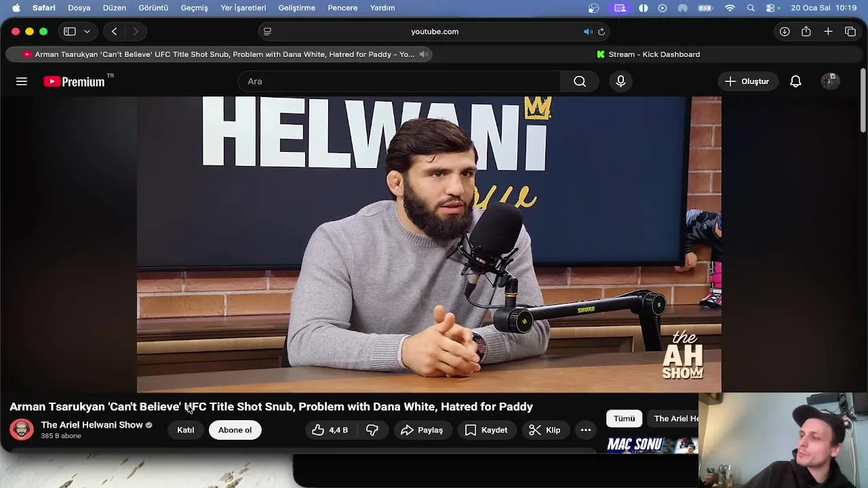Open Spotlight search in menu bar
This screenshot has height=488, width=868.
pyautogui.click(x=751, y=7)
